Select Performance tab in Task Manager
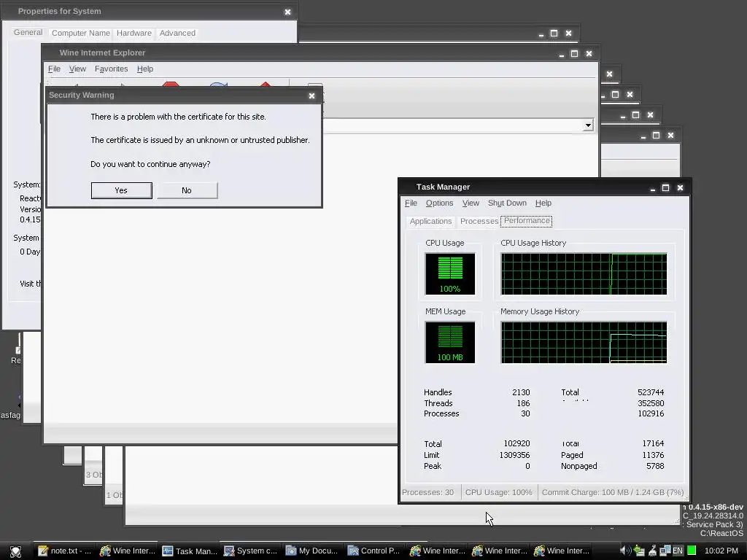The image size is (747, 560). pos(527,221)
